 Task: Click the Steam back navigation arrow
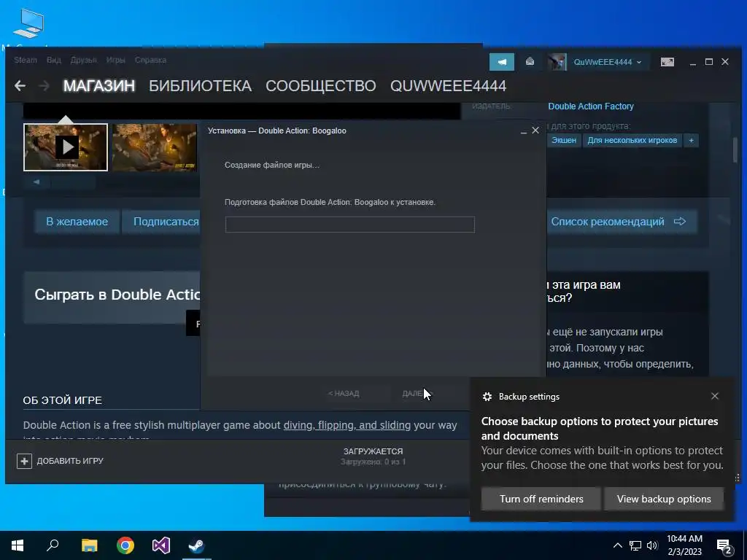[20, 86]
